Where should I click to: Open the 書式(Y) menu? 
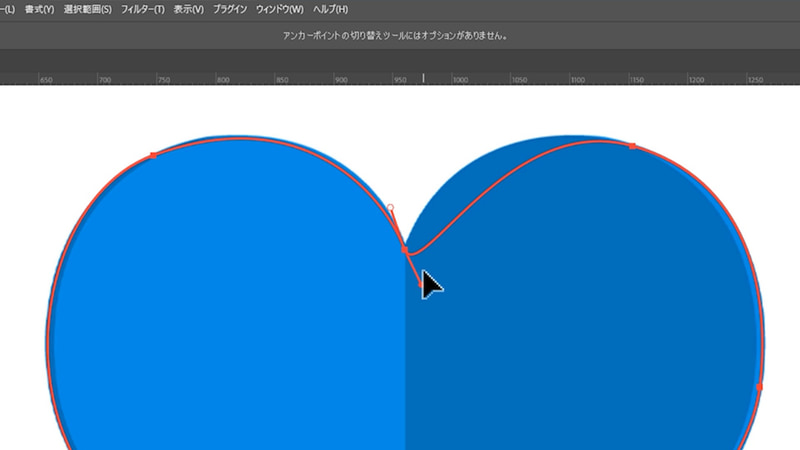click(39, 9)
